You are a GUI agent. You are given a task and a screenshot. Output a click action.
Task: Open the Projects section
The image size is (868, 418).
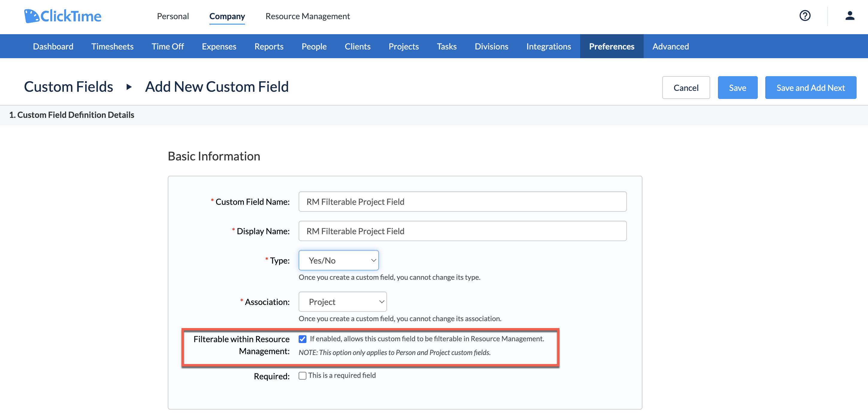403,46
